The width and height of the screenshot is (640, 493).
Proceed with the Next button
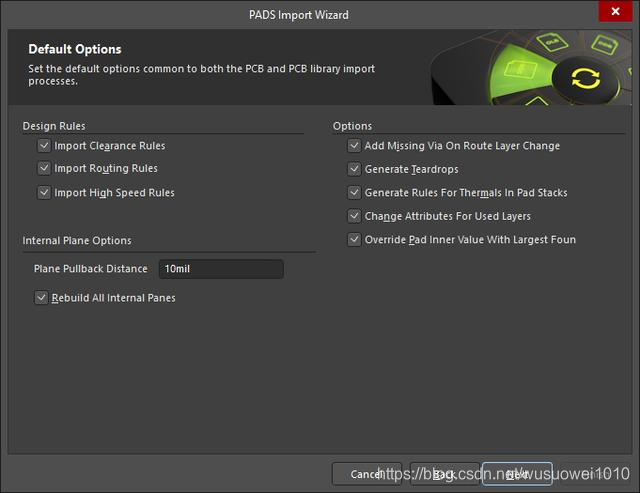click(517, 474)
